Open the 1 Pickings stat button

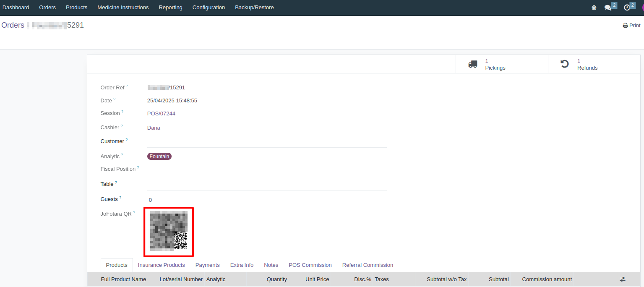coord(502,64)
